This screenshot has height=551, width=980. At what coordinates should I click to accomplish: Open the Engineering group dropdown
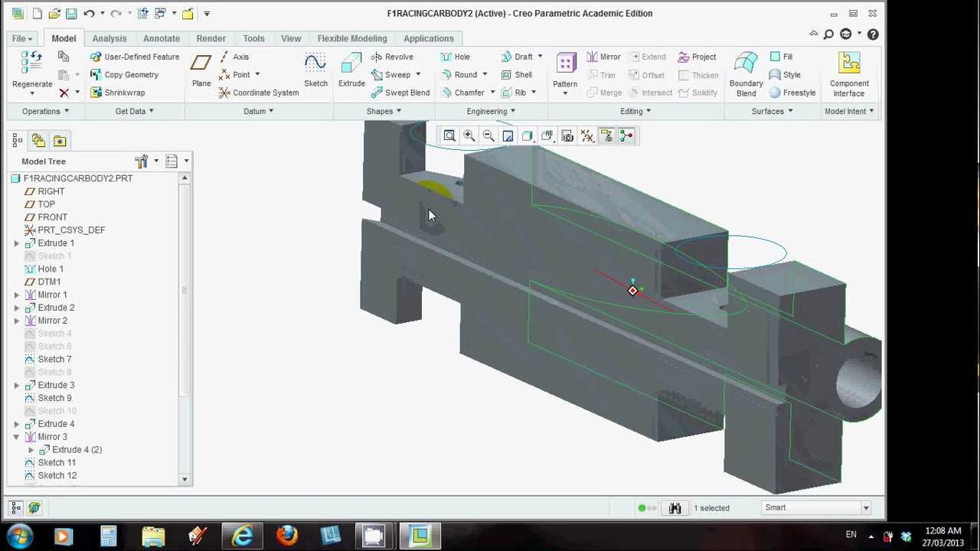point(491,111)
